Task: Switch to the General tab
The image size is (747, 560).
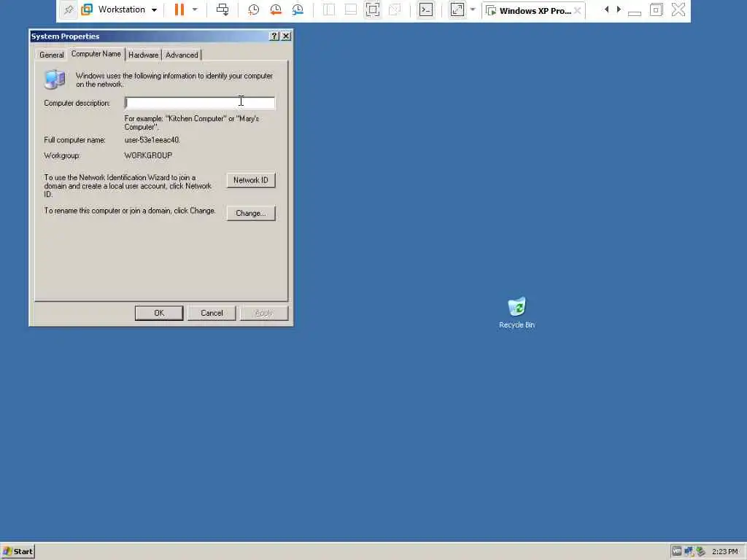Action: point(52,55)
